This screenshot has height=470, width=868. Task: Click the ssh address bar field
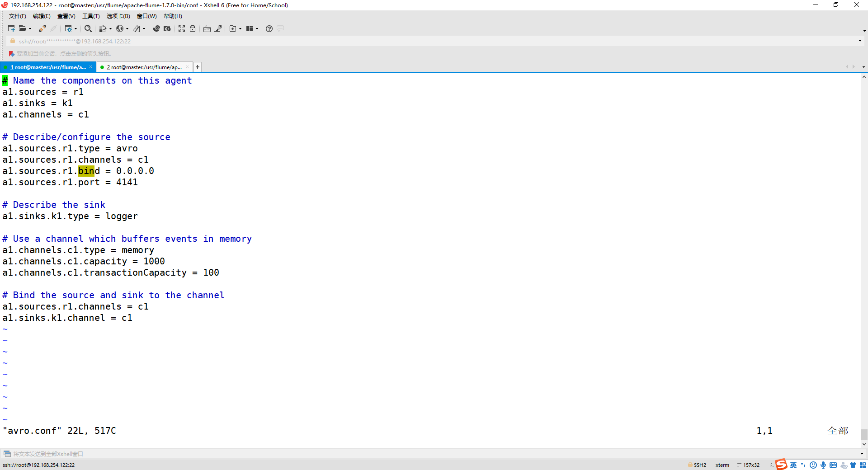point(434,41)
